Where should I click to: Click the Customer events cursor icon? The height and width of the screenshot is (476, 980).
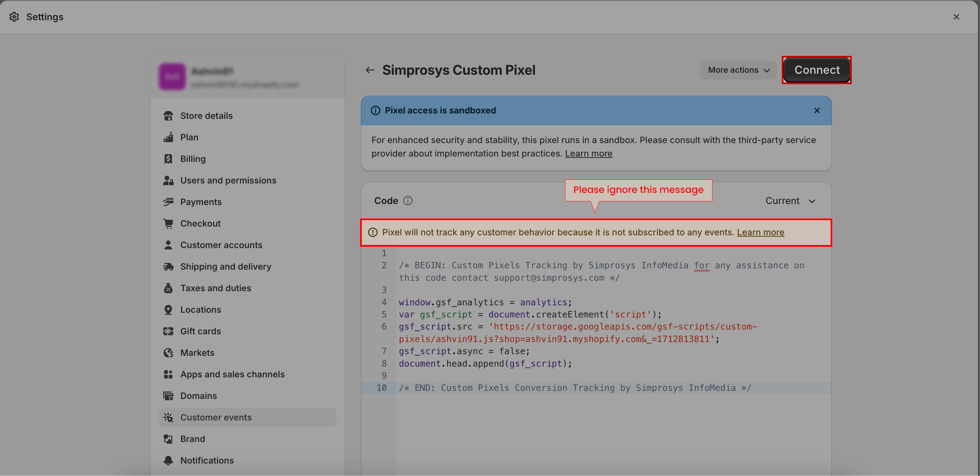(x=168, y=417)
